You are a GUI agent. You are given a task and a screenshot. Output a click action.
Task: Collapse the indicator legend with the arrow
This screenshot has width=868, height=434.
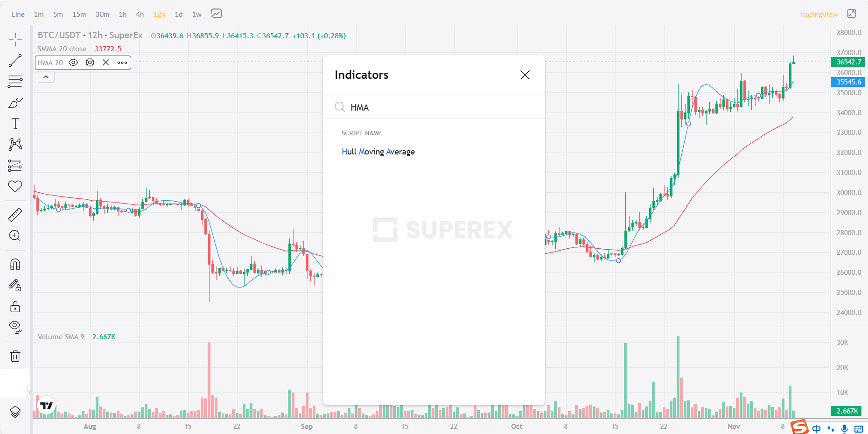click(45, 76)
